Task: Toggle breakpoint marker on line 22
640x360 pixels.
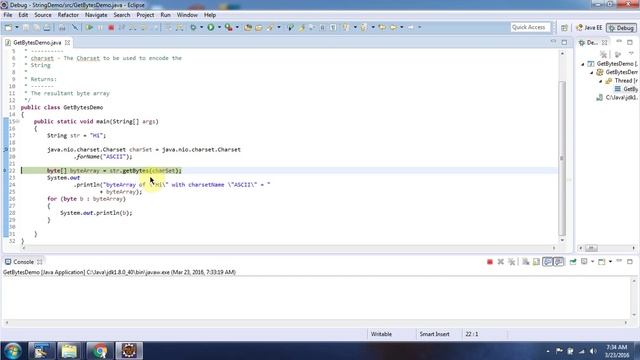Action: pyautogui.click(x=5, y=171)
